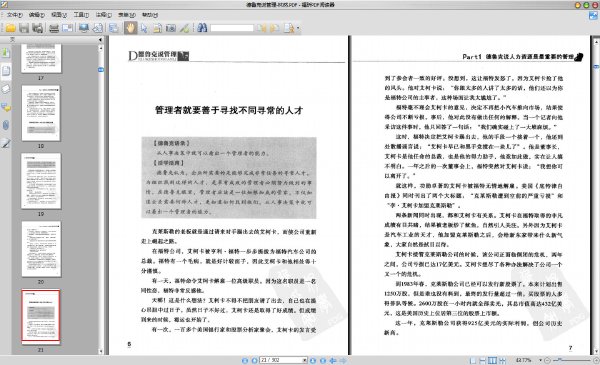Open the sixth menu bar item
This screenshot has width=600, height=365.
point(126,15)
